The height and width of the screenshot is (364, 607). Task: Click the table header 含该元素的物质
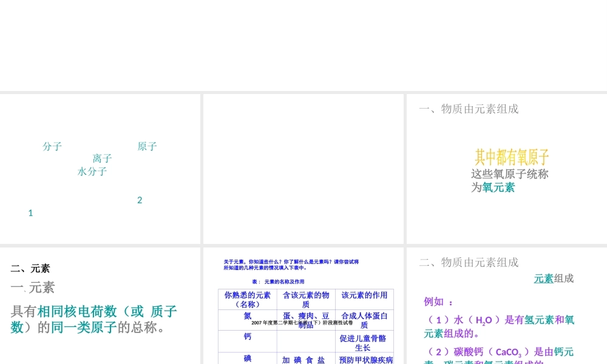pos(306,300)
